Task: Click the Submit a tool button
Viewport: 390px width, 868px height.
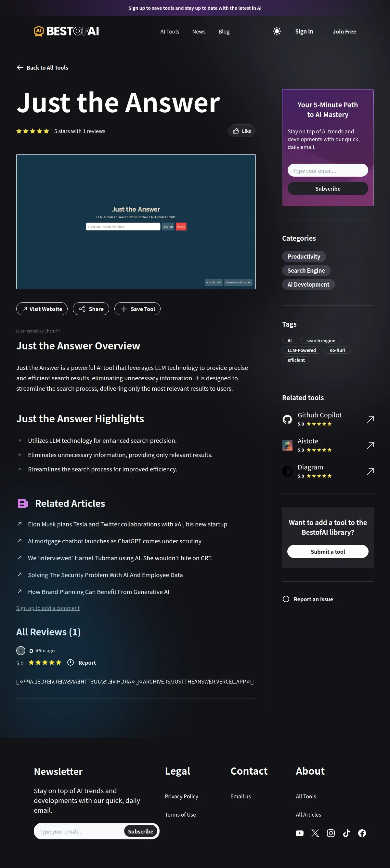Action: (328, 551)
